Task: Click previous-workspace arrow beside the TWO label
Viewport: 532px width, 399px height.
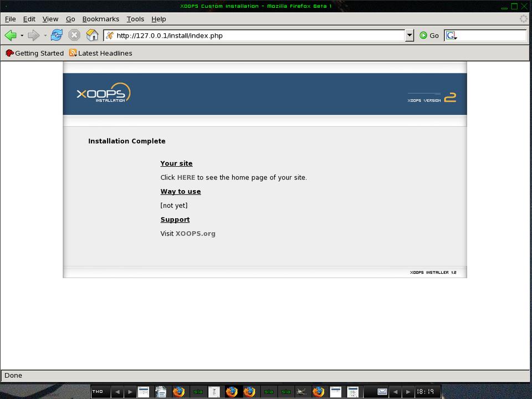Action: [x=117, y=392]
